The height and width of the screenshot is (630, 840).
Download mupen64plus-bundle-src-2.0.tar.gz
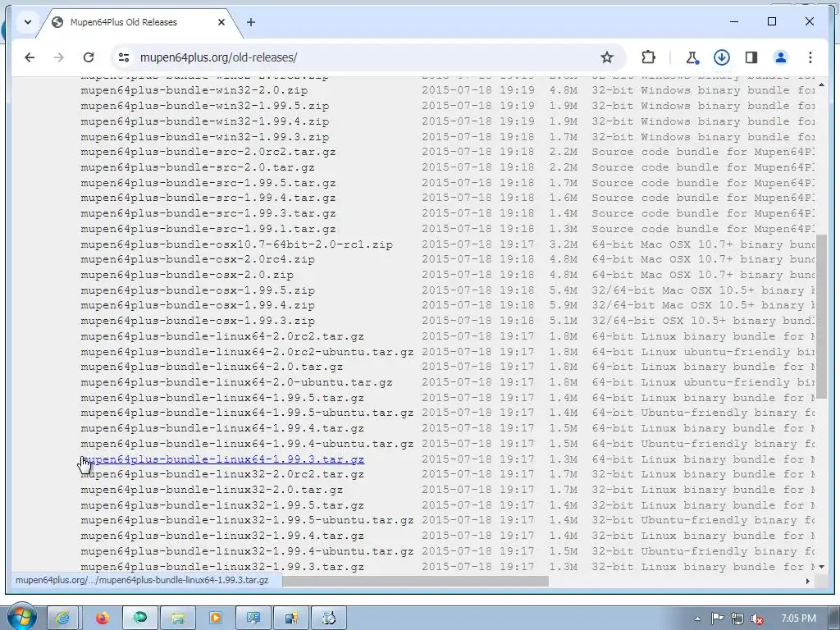(197, 167)
